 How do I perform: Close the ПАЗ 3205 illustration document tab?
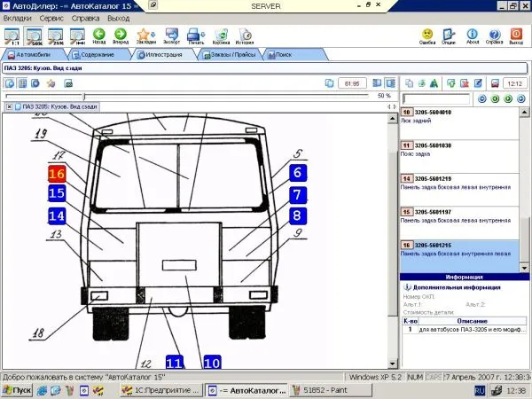(9, 106)
